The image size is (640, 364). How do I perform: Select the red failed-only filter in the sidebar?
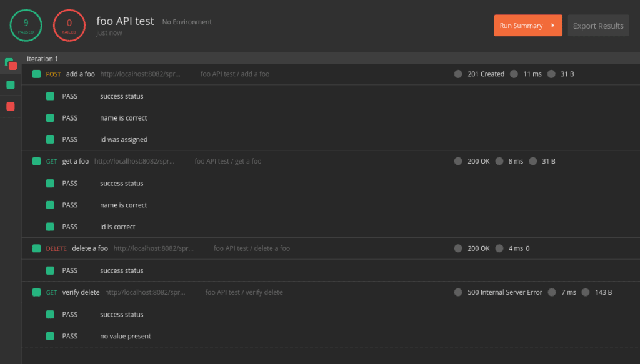[x=10, y=106]
